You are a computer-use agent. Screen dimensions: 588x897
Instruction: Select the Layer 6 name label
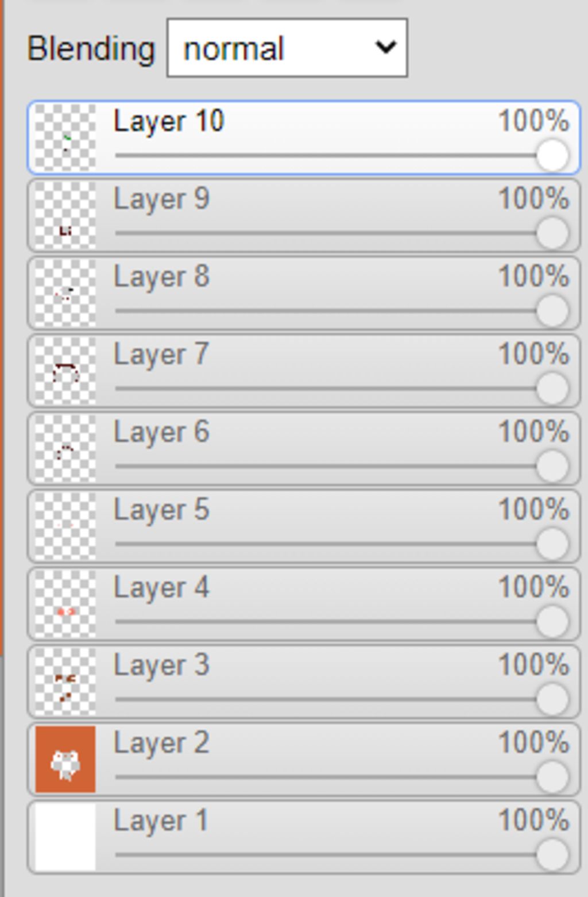[161, 432]
